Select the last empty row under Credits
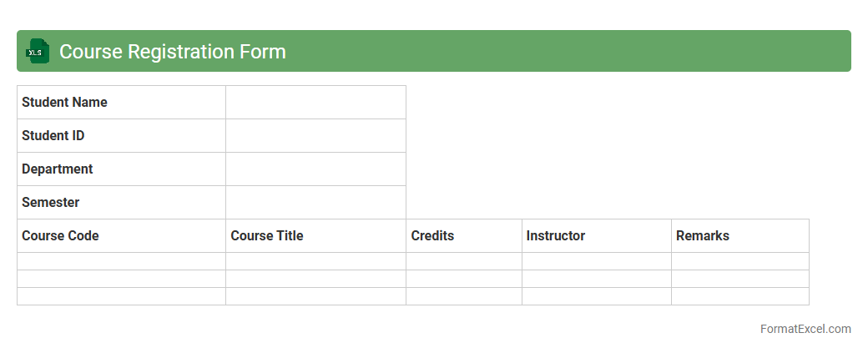 [x=463, y=296]
